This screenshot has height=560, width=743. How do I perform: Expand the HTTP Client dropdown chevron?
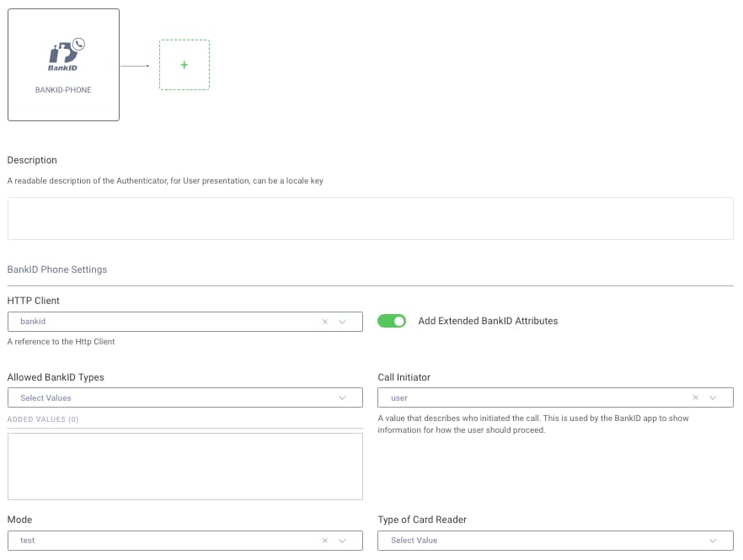[343, 322]
